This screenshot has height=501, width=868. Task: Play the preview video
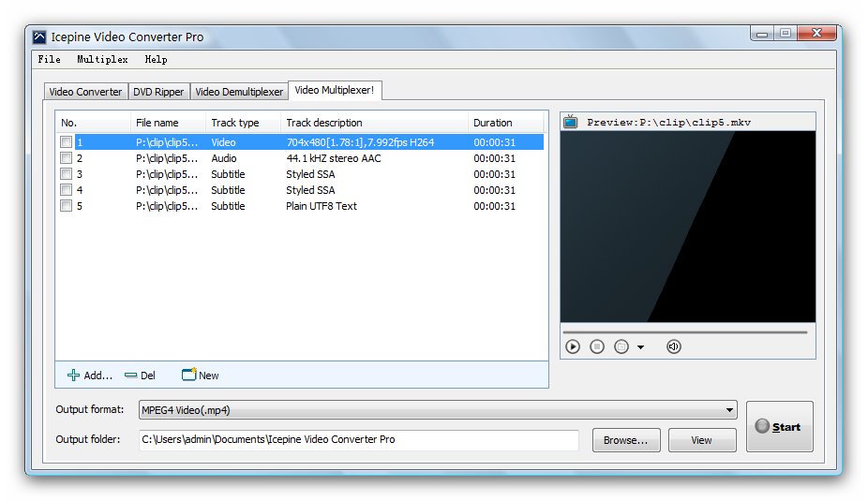(573, 346)
